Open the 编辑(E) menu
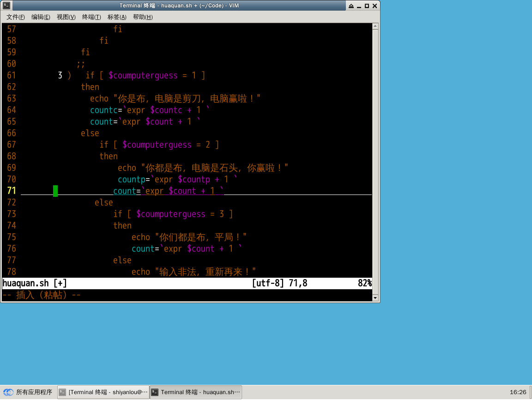The height and width of the screenshot is (414, 532). tap(41, 17)
